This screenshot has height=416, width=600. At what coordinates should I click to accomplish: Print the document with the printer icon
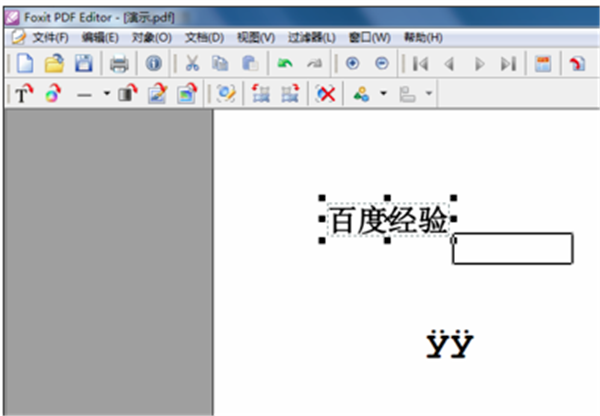click(119, 64)
